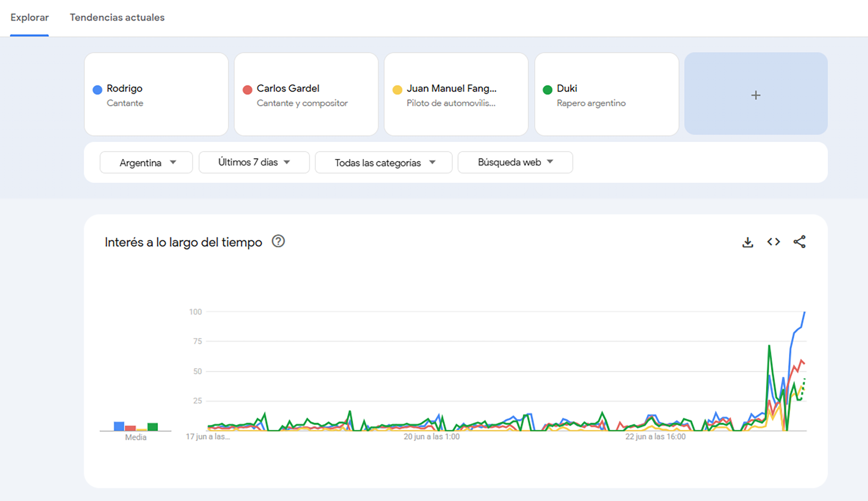Edit the Carlos Gardel search term card
The height and width of the screenshot is (501, 868).
(306, 94)
